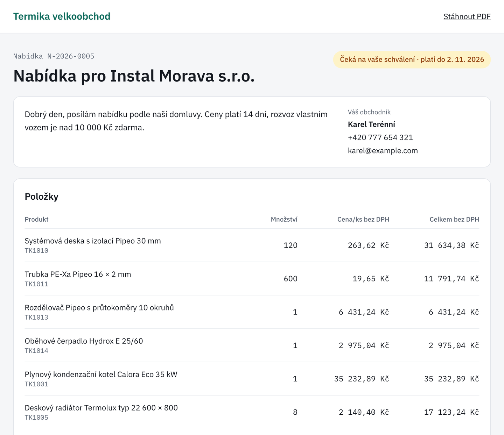Screen dimensions: 504x435
Task: Click total 35 232,89 Kč in the kotel row
Action: (451, 379)
